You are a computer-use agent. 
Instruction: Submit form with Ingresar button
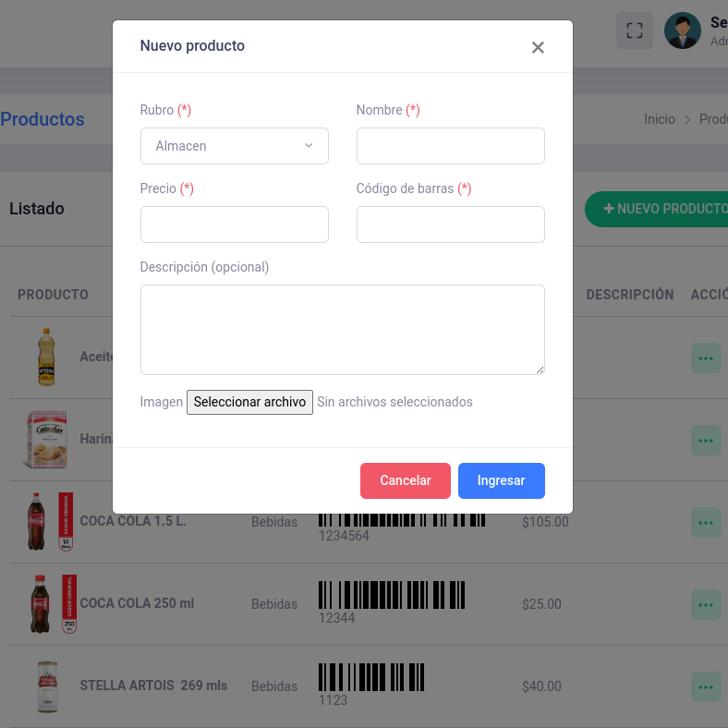click(x=501, y=480)
